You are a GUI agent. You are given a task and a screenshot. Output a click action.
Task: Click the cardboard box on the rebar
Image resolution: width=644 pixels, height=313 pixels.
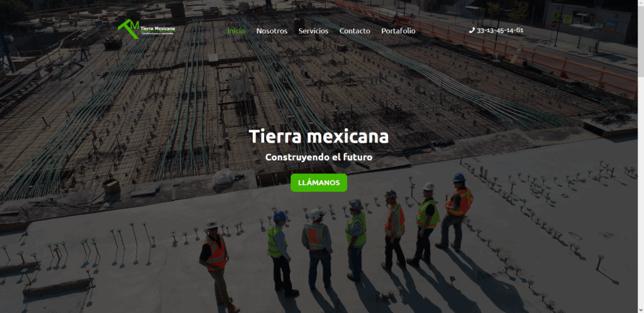(x=111, y=186)
